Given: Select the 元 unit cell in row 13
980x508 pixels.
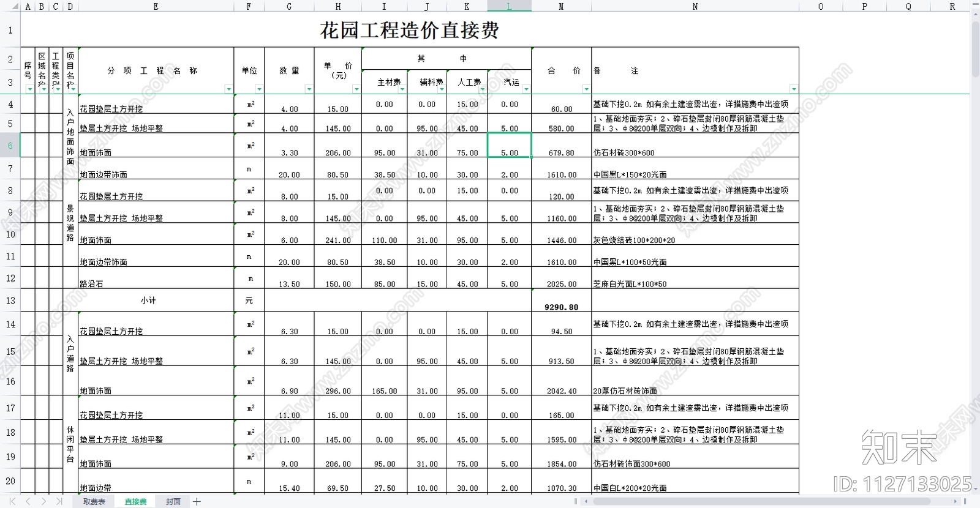Looking at the screenshot, I should coord(249,301).
